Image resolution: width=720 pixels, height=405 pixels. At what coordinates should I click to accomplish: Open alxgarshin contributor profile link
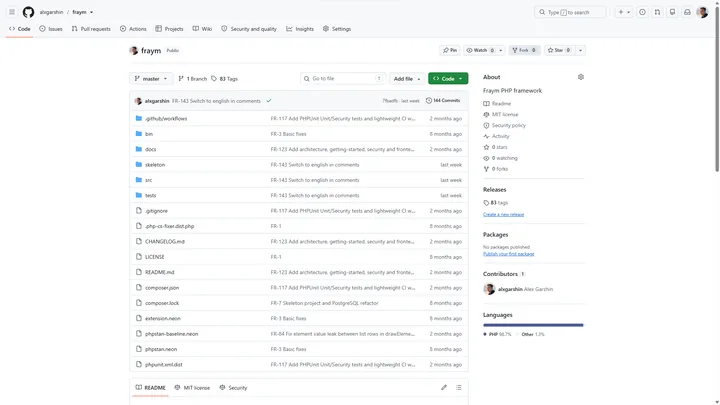pos(510,289)
